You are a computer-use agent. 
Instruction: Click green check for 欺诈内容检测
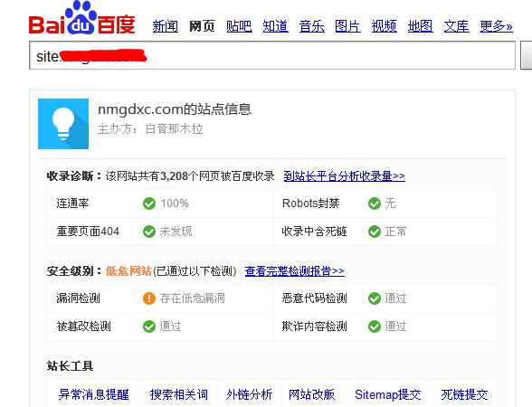click(x=375, y=327)
